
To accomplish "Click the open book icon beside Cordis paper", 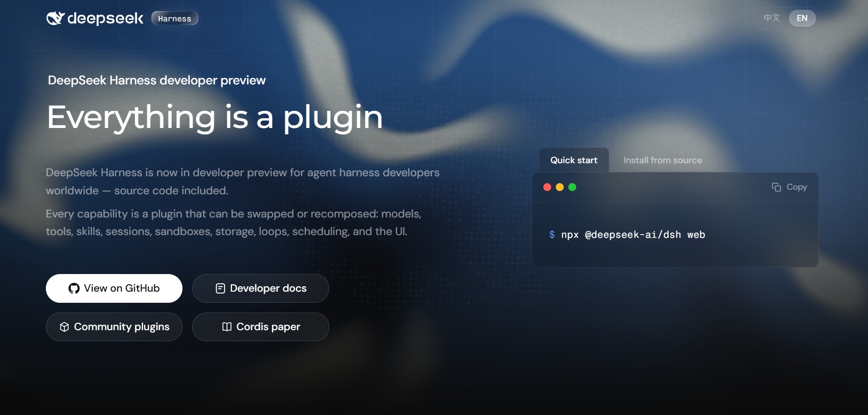I will tap(227, 327).
